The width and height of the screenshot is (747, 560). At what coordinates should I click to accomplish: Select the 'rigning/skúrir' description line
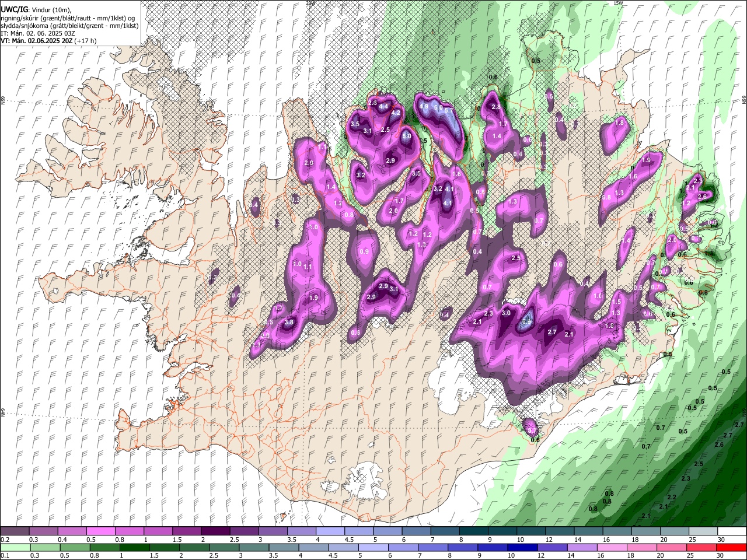68,18
